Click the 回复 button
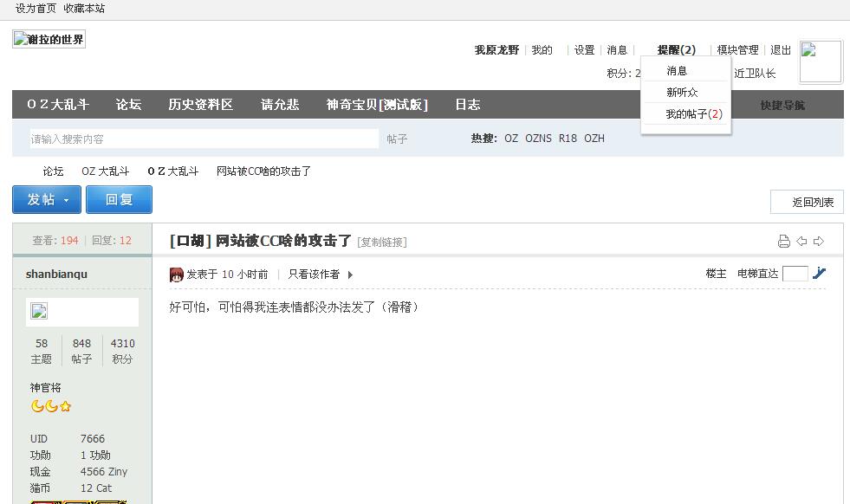850x504 pixels. (x=119, y=199)
